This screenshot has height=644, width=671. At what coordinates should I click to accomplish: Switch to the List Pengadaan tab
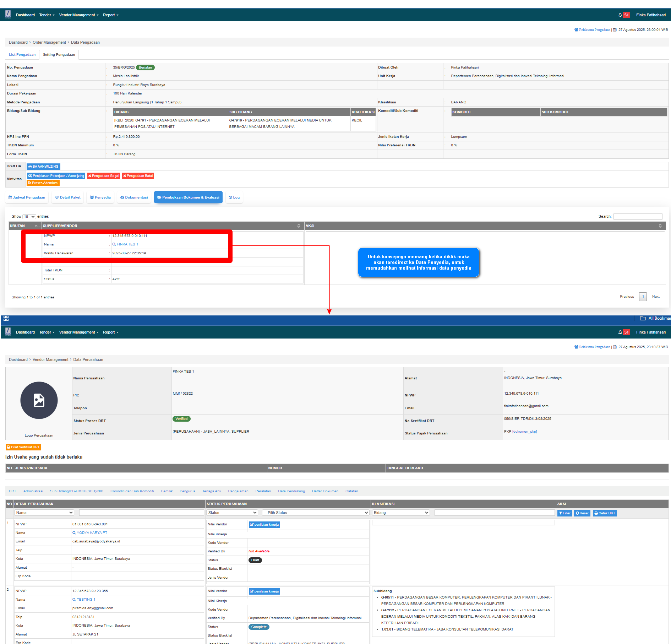tap(22, 55)
